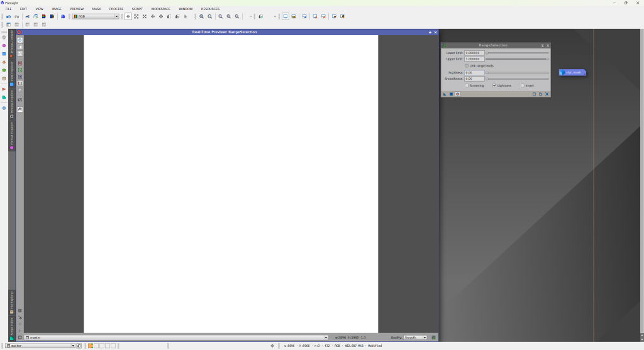Click the New Instance triangle in RangeSelection
The height and width of the screenshot is (350, 644).
point(445,94)
